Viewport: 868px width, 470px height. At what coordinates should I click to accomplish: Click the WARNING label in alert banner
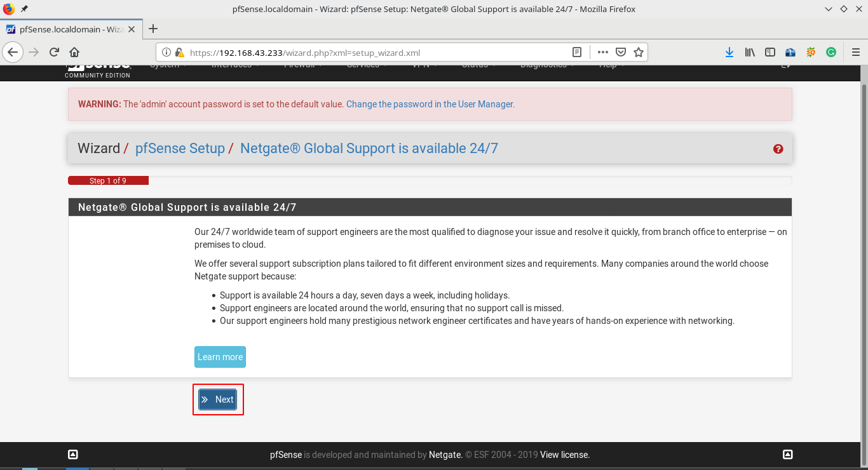[100, 104]
